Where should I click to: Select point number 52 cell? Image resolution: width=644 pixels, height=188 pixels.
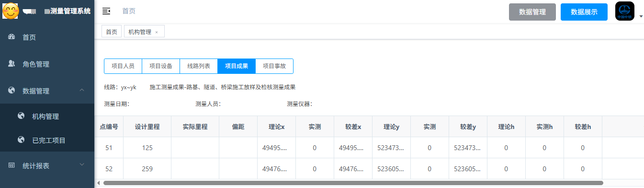click(109, 169)
